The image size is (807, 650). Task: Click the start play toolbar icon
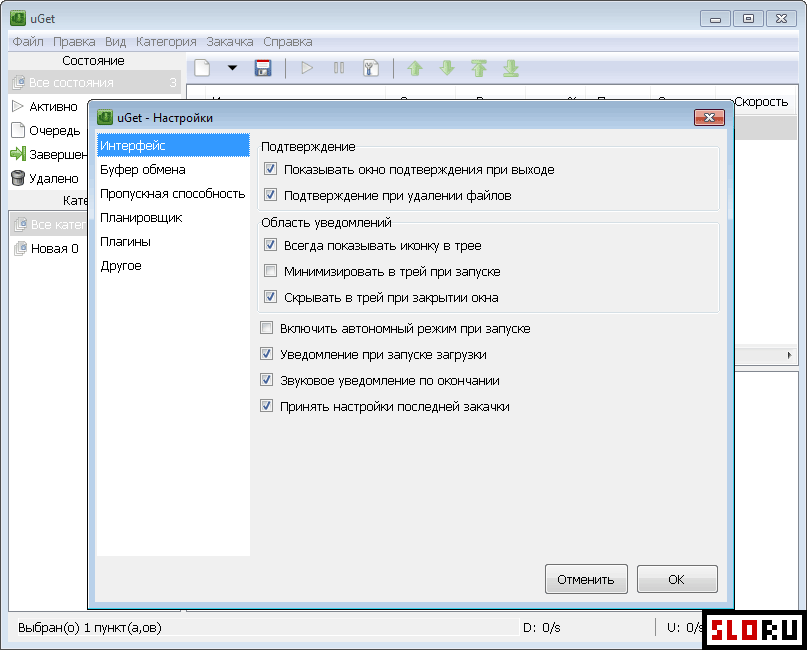(x=307, y=68)
